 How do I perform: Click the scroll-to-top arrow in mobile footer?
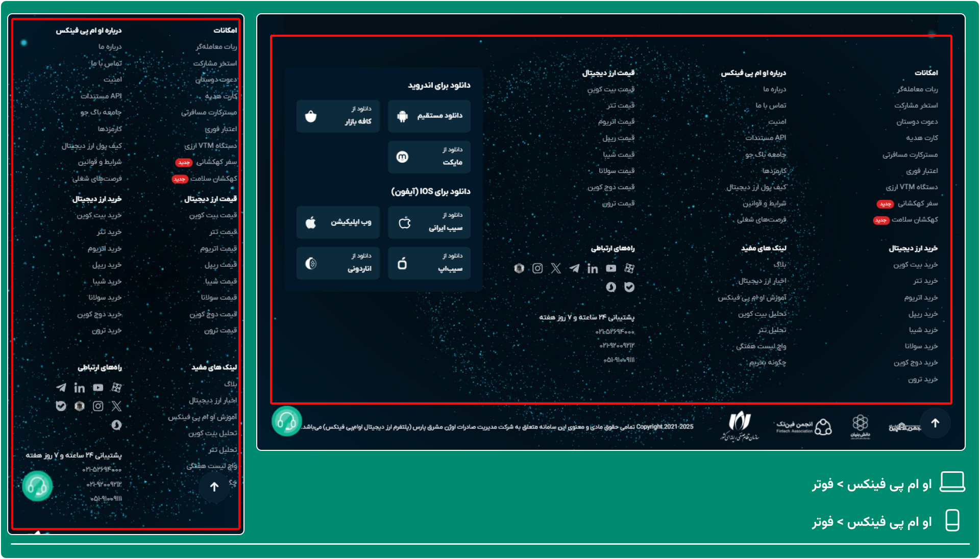pyautogui.click(x=214, y=487)
